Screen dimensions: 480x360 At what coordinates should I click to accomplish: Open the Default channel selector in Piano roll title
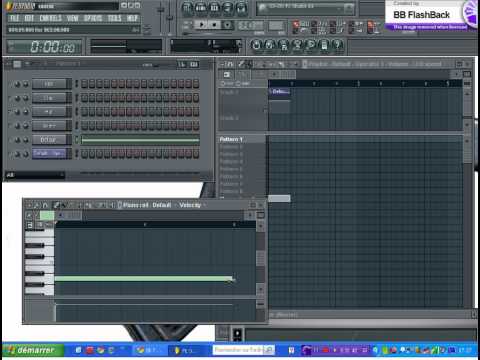[162, 205]
